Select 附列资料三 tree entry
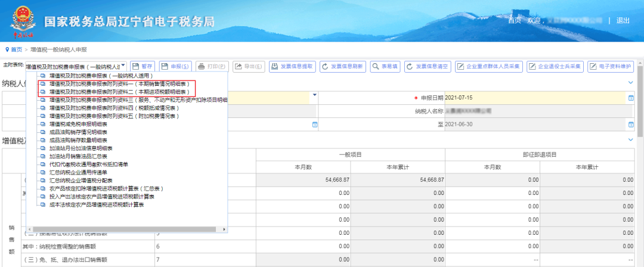Image resolution: width=644 pixels, height=267 pixels. pyautogui.click(x=138, y=100)
